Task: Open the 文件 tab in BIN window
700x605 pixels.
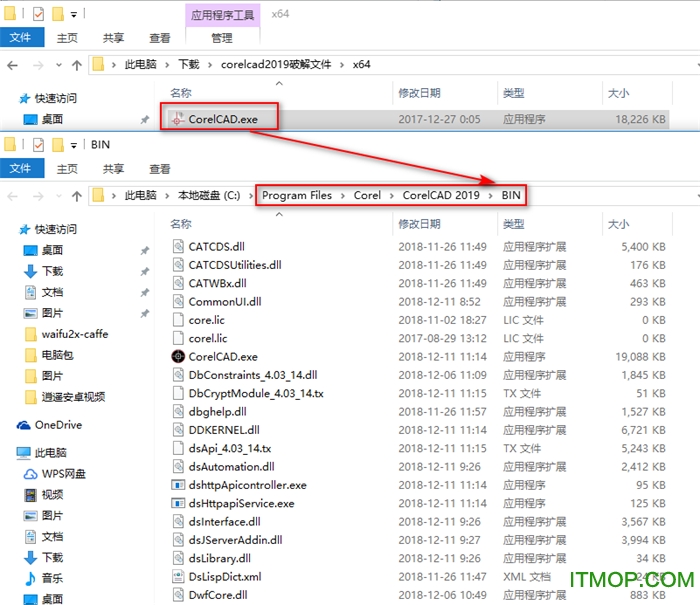Action: [x=21, y=168]
